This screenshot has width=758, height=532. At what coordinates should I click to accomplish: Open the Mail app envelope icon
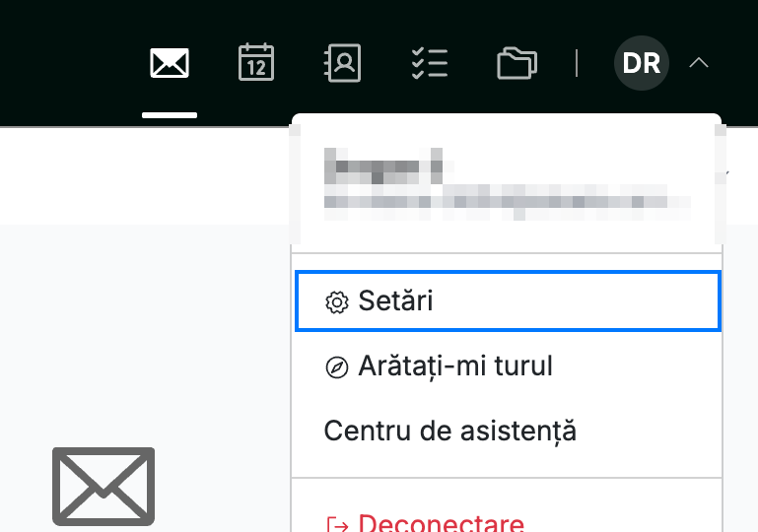coord(170,63)
